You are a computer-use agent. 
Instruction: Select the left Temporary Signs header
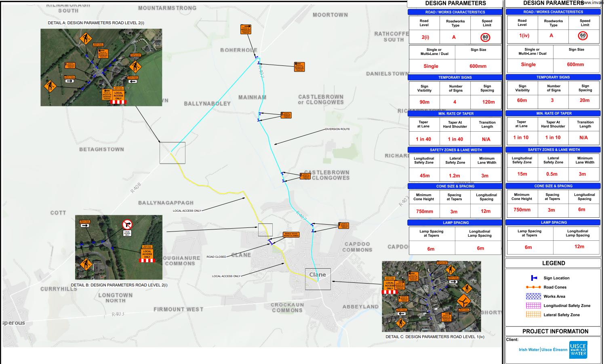pyautogui.click(x=455, y=78)
